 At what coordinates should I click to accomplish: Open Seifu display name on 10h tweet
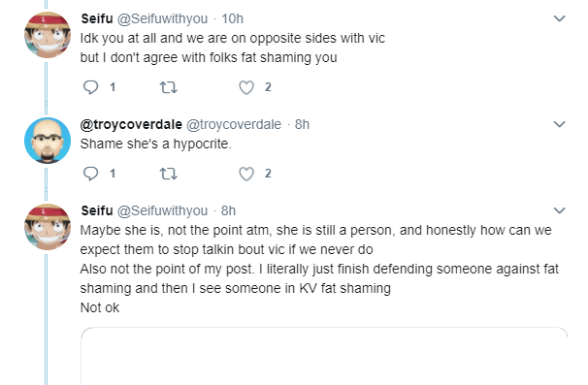click(x=97, y=18)
